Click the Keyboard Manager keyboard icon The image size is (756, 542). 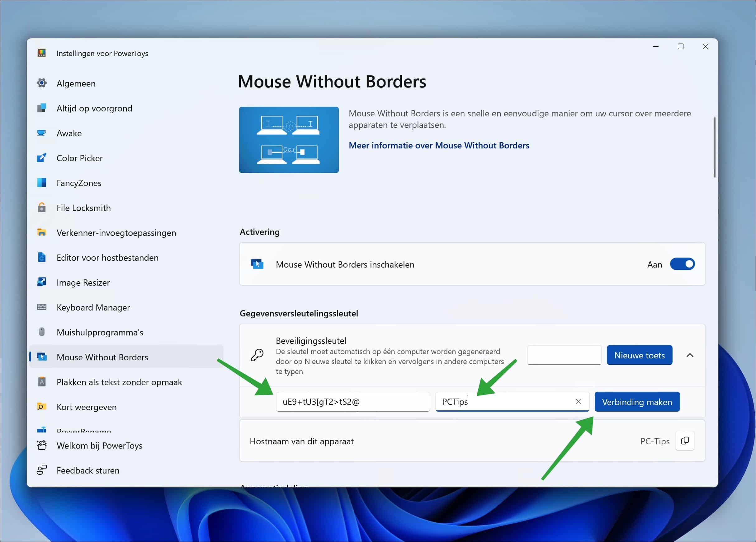click(x=42, y=307)
